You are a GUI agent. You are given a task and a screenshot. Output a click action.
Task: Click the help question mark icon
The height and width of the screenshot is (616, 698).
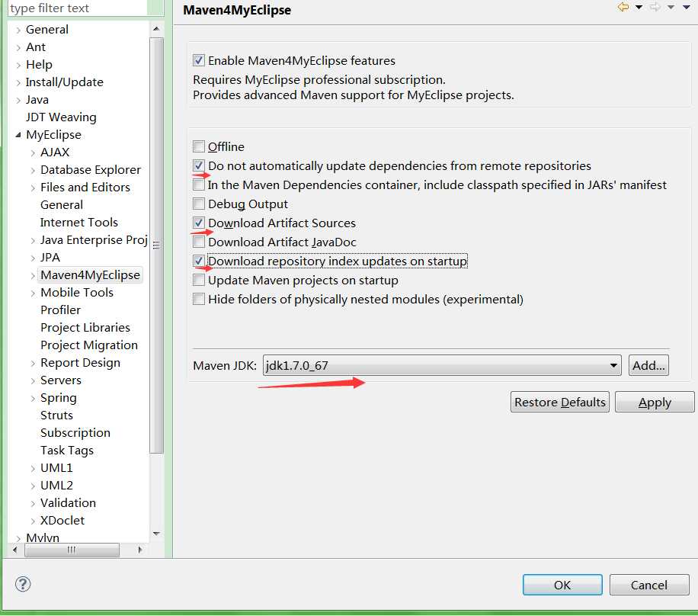[x=23, y=584]
